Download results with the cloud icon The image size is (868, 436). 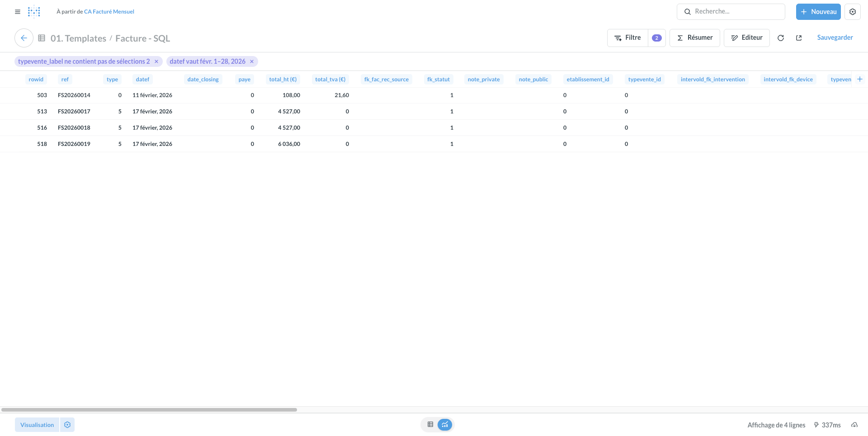[854, 425]
